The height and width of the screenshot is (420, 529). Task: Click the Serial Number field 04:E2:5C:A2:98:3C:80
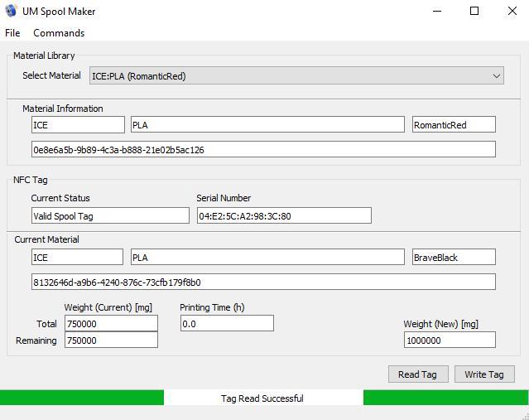(x=284, y=215)
